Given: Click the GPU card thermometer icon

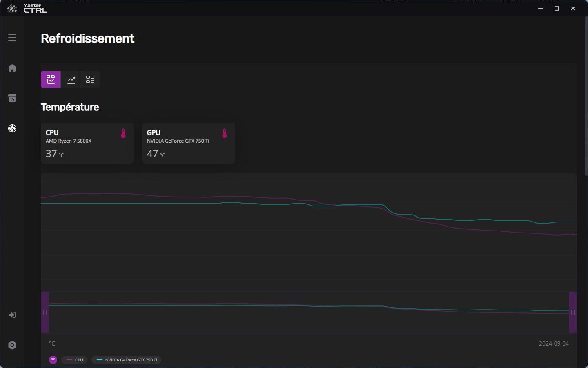Looking at the screenshot, I should pos(224,133).
